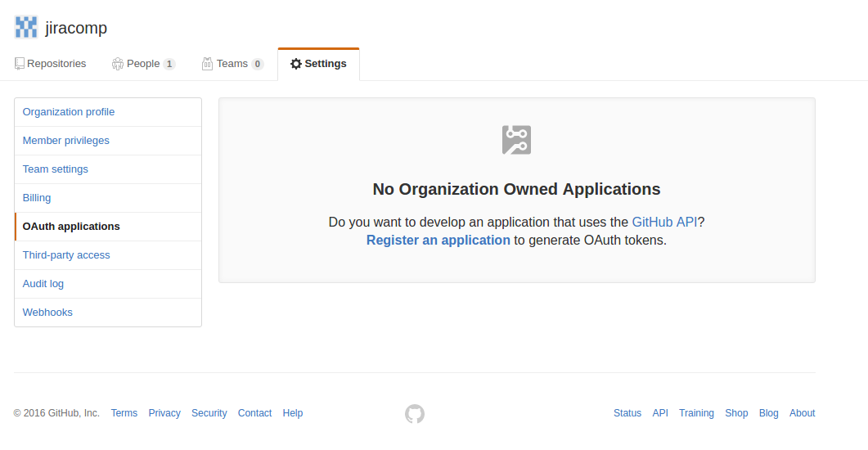Click People count badge showing 1
The width and height of the screenshot is (868, 450).
(169, 64)
